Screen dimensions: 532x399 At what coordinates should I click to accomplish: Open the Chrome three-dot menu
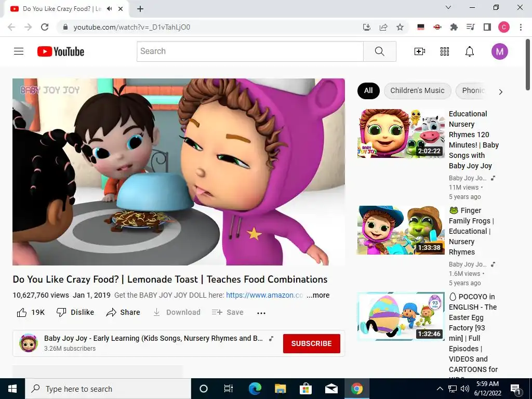(521, 27)
